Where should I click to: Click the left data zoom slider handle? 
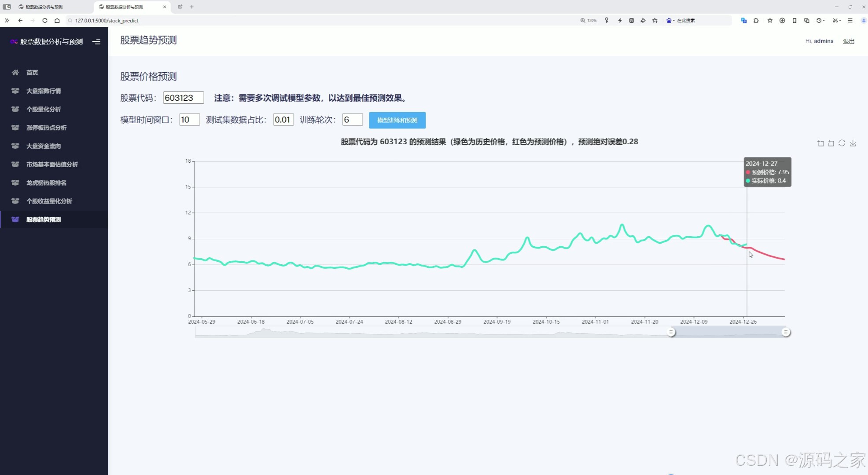pyautogui.click(x=671, y=332)
